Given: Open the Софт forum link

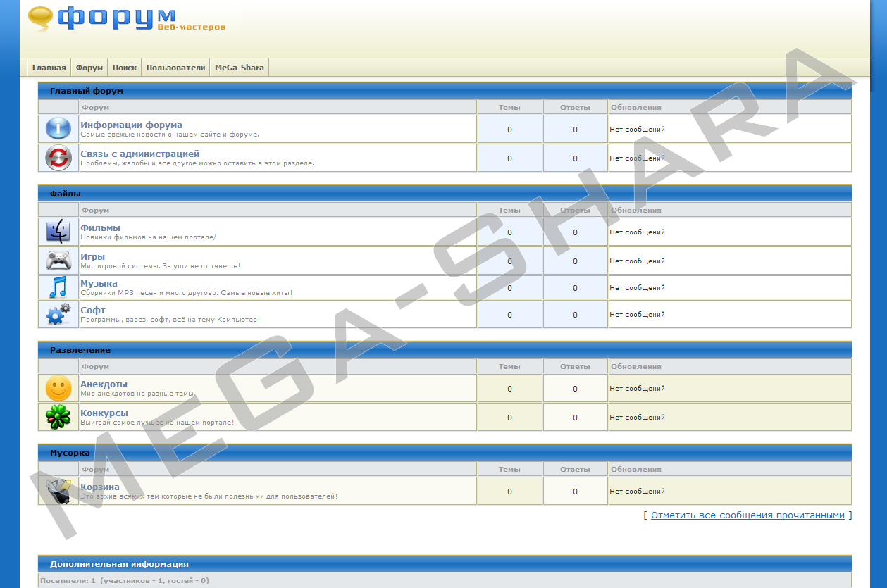Looking at the screenshot, I should (93, 310).
